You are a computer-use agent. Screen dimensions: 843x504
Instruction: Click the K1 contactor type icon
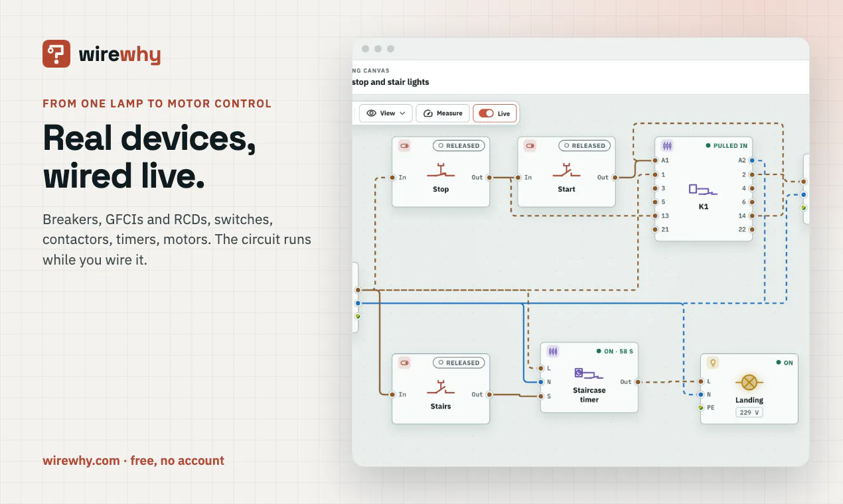[667, 146]
